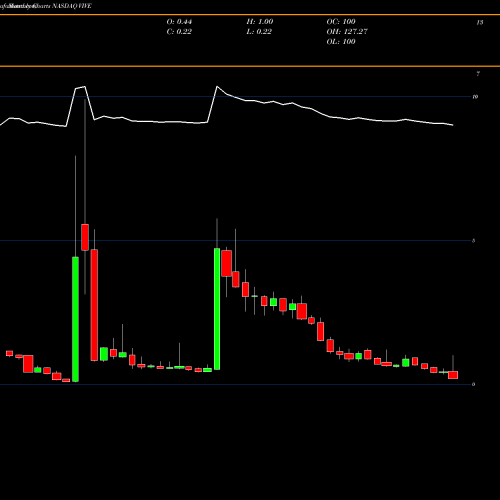This screenshot has width=500, height=500.
Task: Select the low value 'L: 0.22'
Action: point(259,32)
